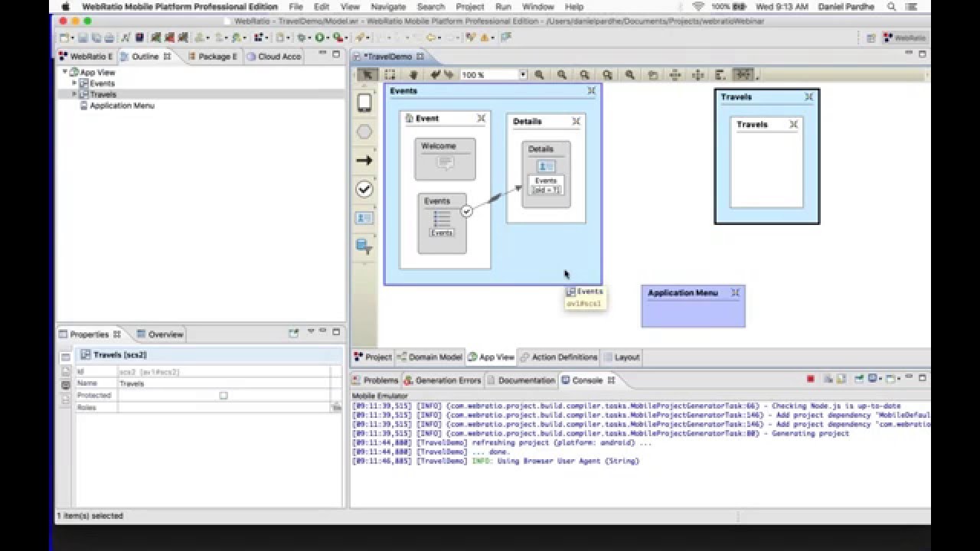This screenshot has height=551, width=980.
Task: Collapse the App View tree node
Action: click(x=65, y=72)
